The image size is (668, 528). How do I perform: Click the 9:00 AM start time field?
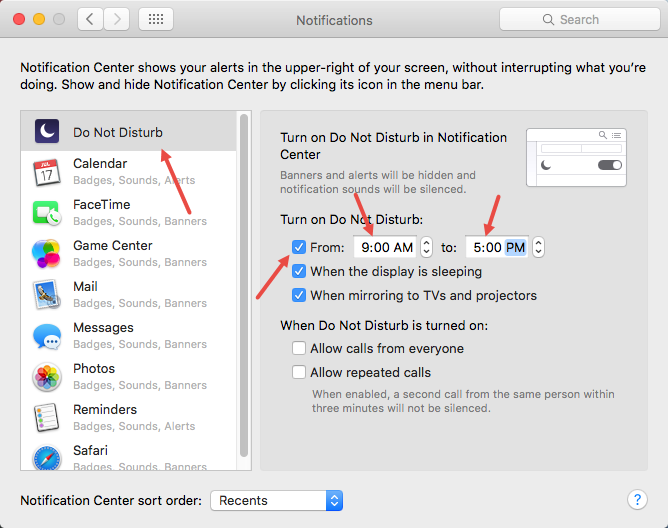386,247
